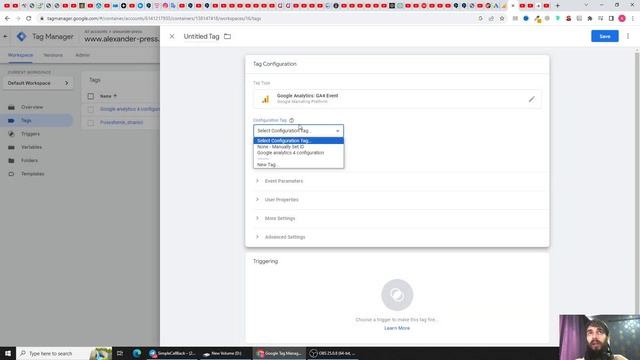This screenshot has height=360, width=640.
Task: Click the Google Analytics GA4 Event icon
Action: [265, 99]
